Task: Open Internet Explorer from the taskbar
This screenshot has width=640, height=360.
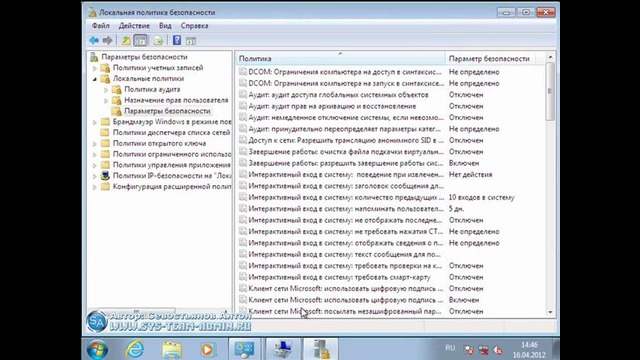Action: click(x=135, y=349)
